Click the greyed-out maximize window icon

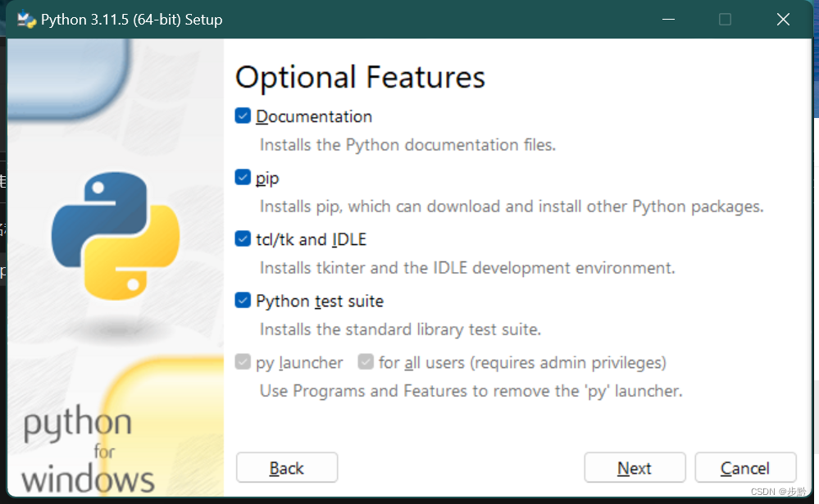pos(725,20)
